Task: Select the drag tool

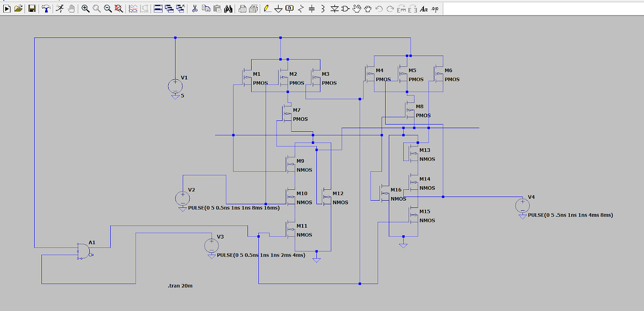Action: coord(368,8)
